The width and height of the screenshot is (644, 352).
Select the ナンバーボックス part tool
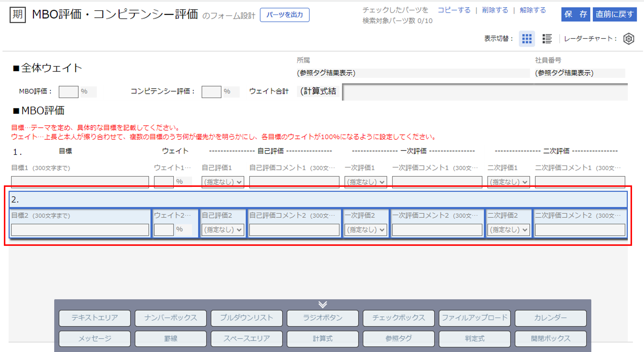coord(171,318)
